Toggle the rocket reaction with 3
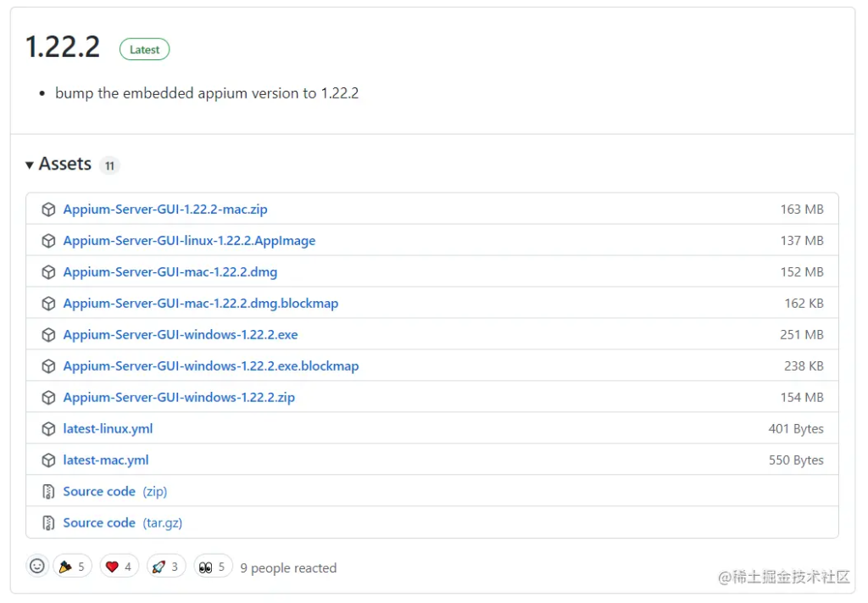 point(166,567)
